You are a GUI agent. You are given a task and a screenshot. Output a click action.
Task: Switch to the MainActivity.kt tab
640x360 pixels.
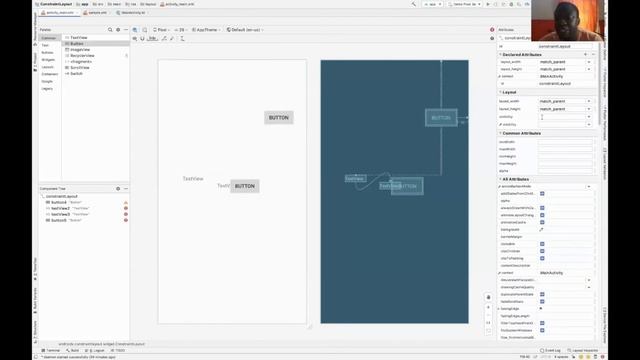pyautogui.click(x=132, y=13)
